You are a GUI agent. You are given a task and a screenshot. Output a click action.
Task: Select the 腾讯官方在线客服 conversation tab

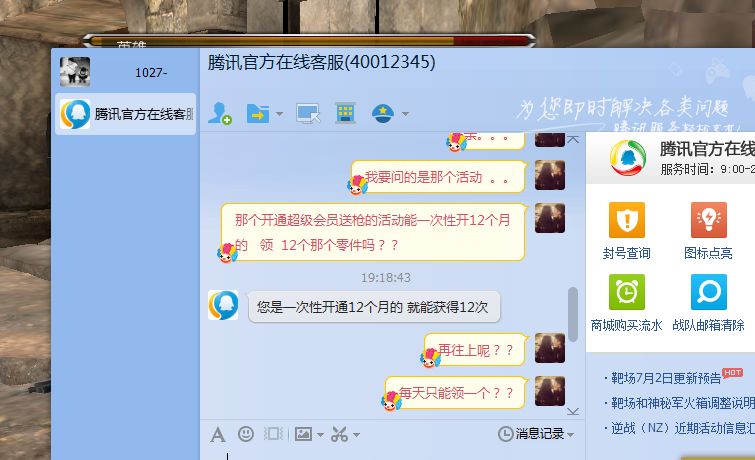[x=126, y=114]
